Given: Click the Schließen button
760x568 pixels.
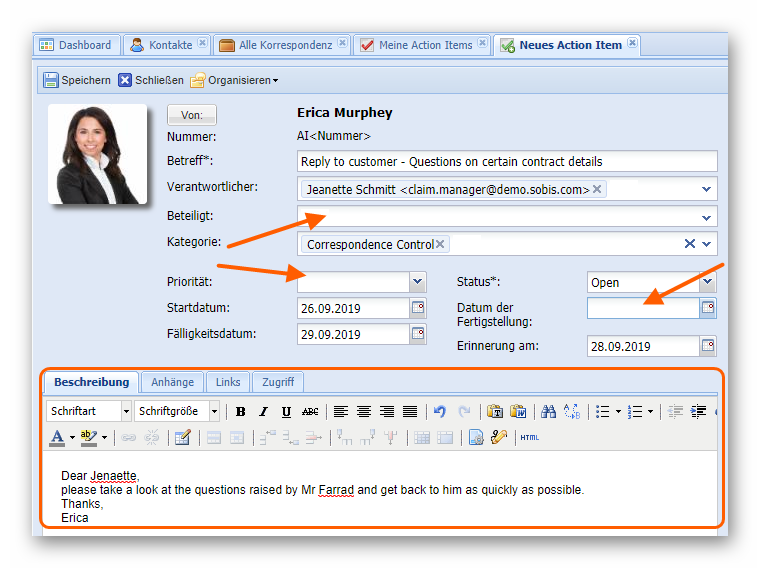Looking at the screenshot, I should [x=151, y=80].
